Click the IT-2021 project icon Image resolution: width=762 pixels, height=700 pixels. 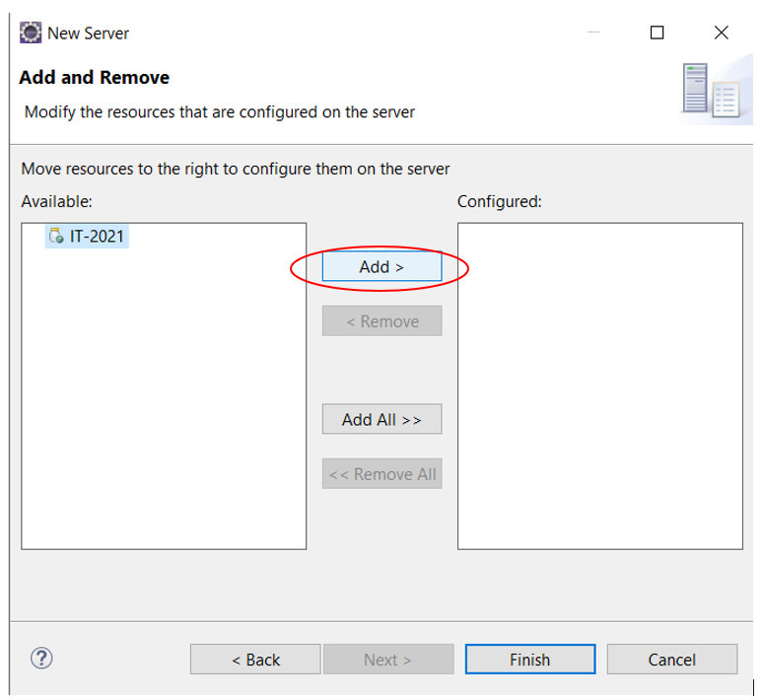tap(56, 236)
